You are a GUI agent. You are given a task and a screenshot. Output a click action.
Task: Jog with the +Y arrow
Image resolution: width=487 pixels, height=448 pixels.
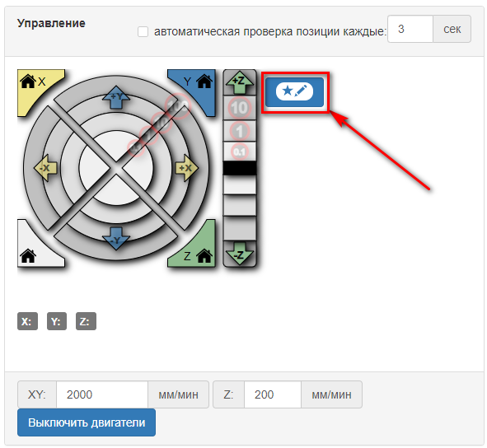pos(116,97)
